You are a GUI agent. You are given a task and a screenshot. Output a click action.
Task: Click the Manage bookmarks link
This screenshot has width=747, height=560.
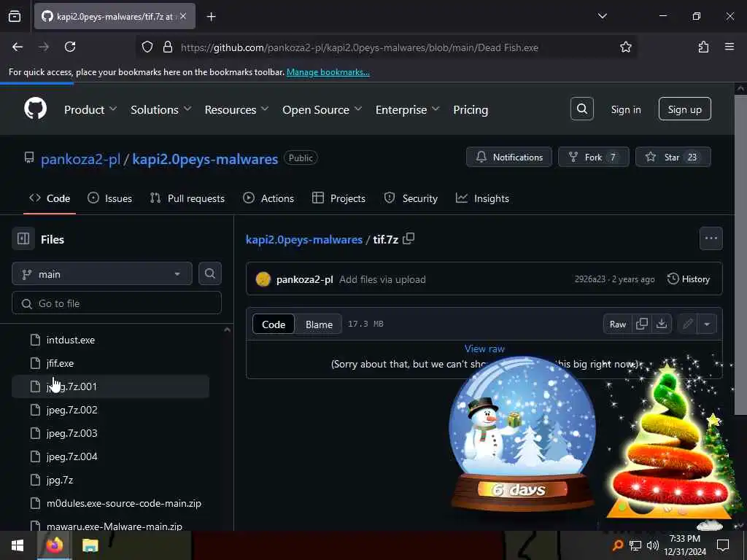click(328, 72)
